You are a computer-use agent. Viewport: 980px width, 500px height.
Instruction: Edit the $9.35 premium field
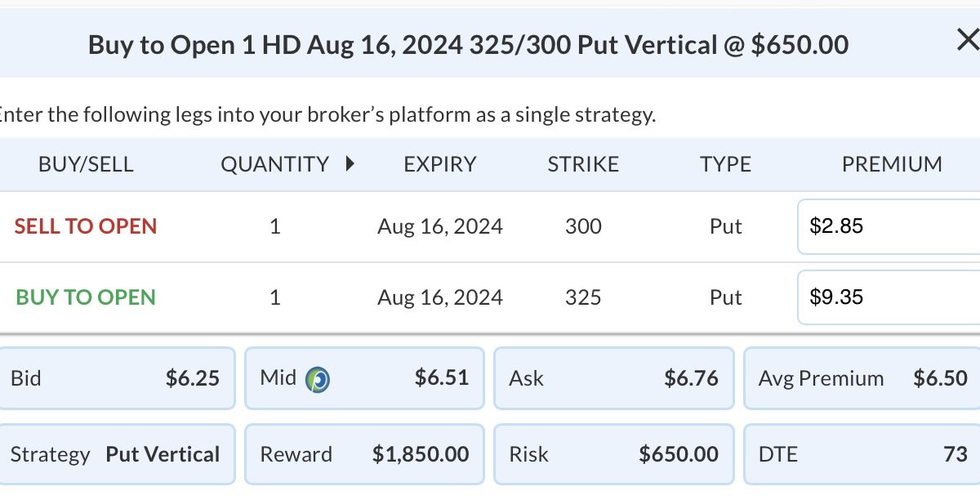point(889,297)
